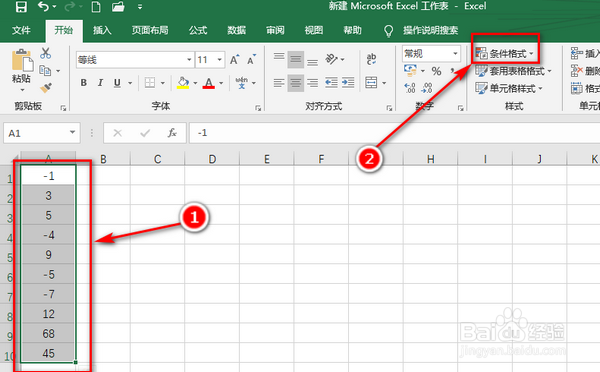Image resolution: width=600 pixels, height=372 pixels.
Task: Open the 文件 menu tab
Action: [x=21, y=30]
